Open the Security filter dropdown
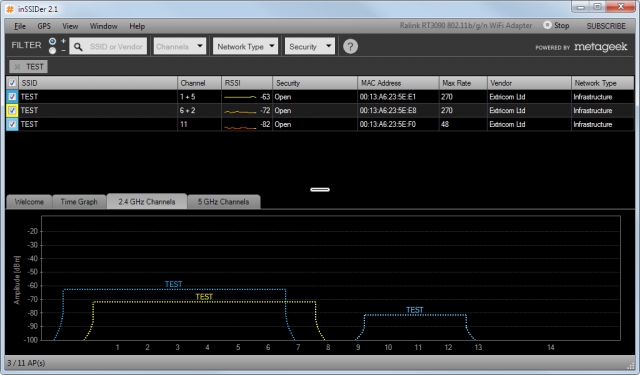The image size is (640, 375). point(310,46)
